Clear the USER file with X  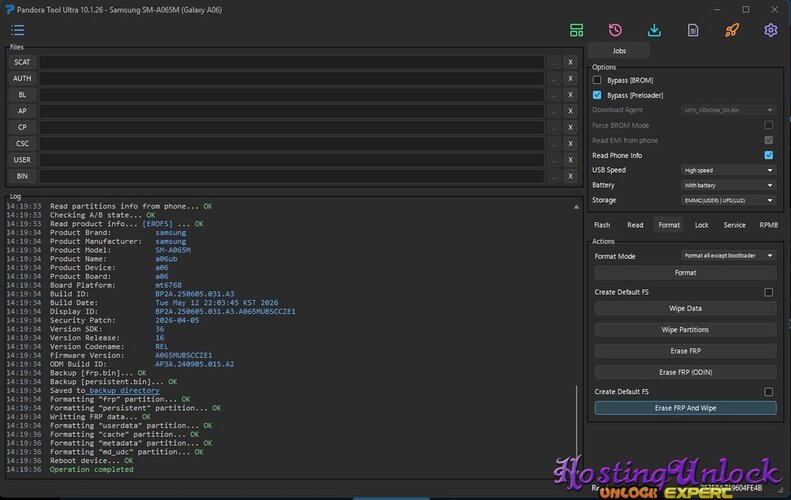coord(570,160)
